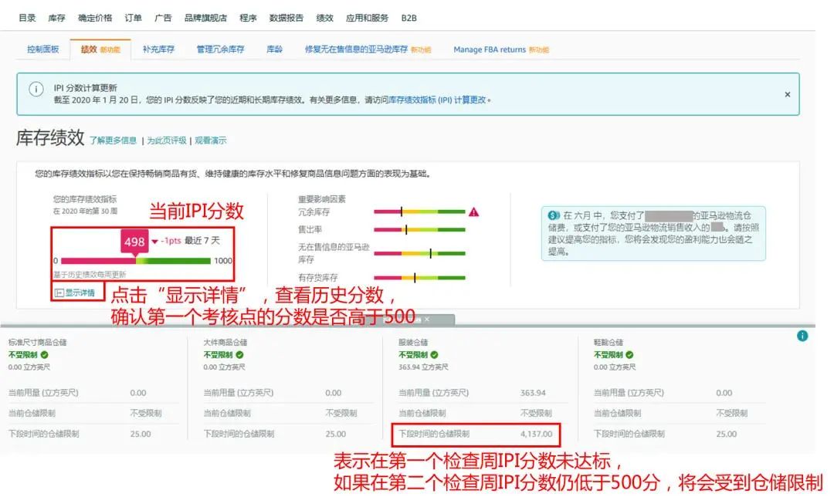Screen dimensions: 834x504
Task: Expand 显示详情 to view score history
Action: click(x=75, y=293)
